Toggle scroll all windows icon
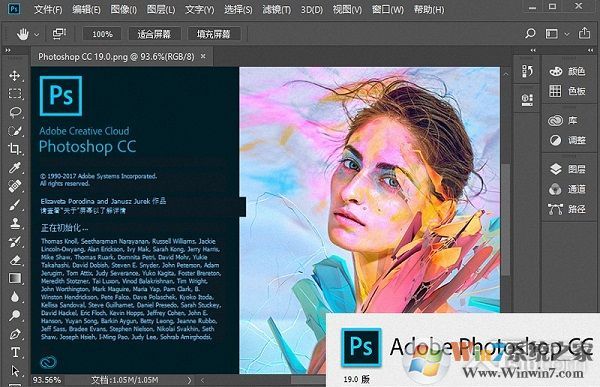 point(59,34)
